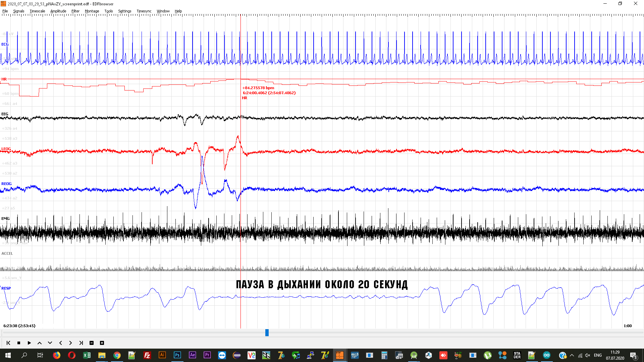Open the Signals menu
Viewport: 644px width, 362px height.
pos(19,11)
